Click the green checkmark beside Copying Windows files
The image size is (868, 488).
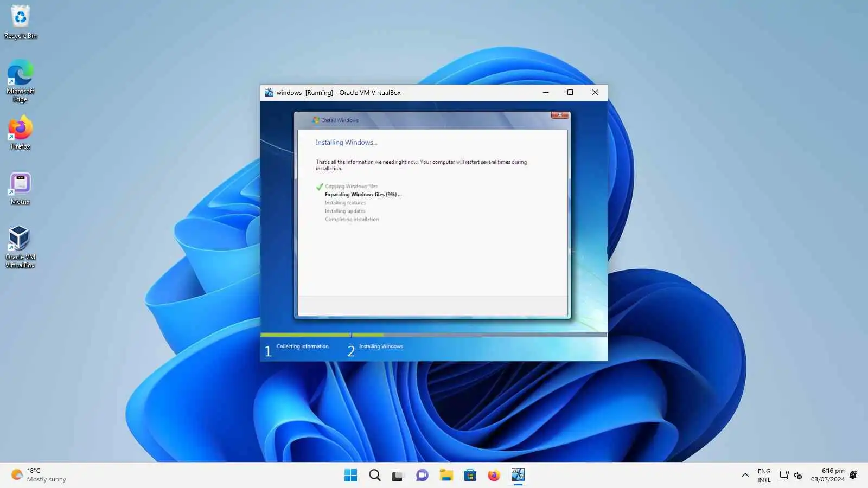tap(320, 187)
